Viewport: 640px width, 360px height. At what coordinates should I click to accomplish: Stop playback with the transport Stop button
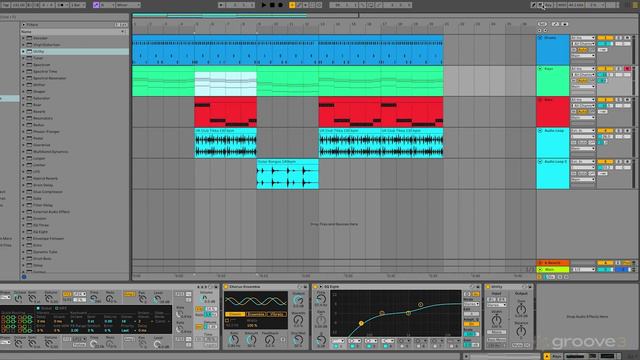pos(272,5)
